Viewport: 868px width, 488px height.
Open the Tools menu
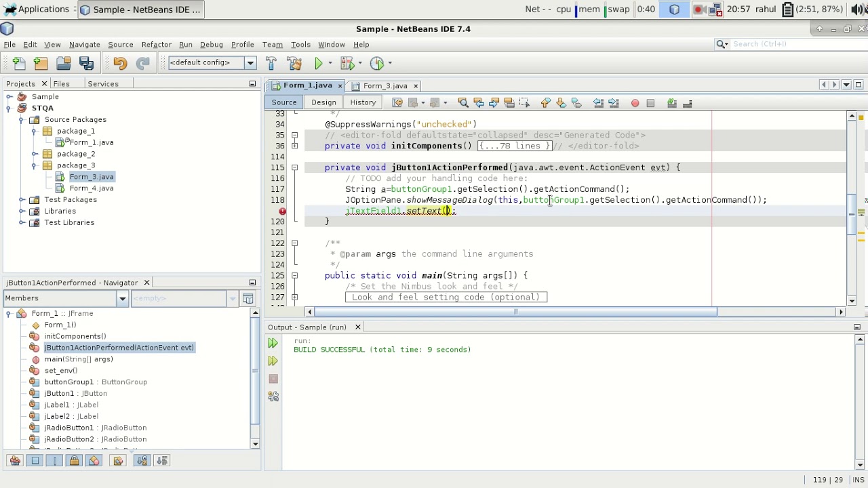click(300, 45)
